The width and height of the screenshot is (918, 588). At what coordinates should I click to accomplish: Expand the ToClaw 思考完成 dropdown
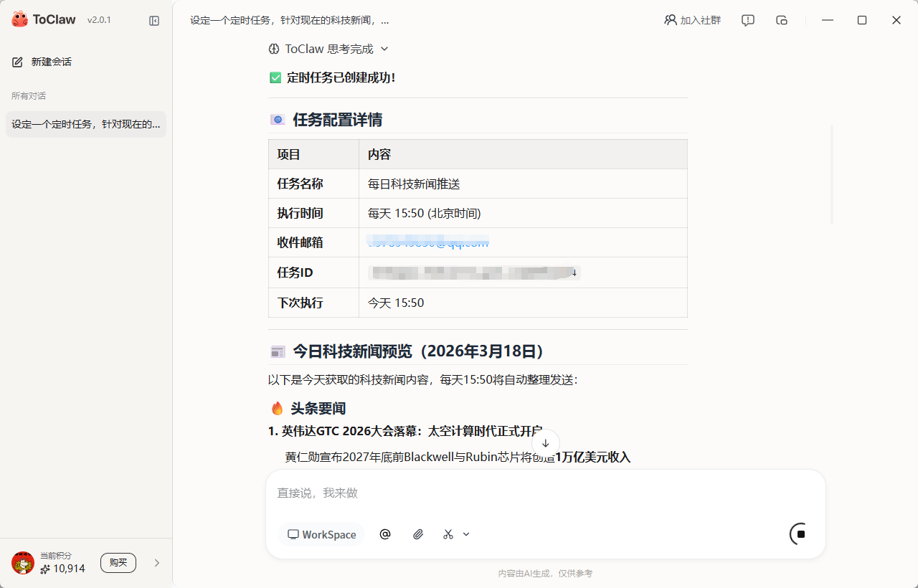tap(384, 49)
